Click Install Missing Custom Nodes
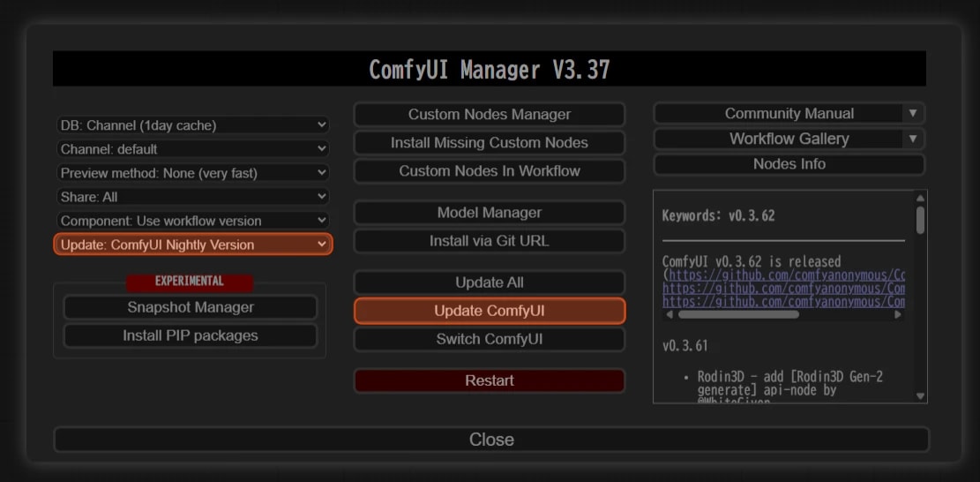The width and height of the screenshot is (980, 482). (x=490, y=142)
